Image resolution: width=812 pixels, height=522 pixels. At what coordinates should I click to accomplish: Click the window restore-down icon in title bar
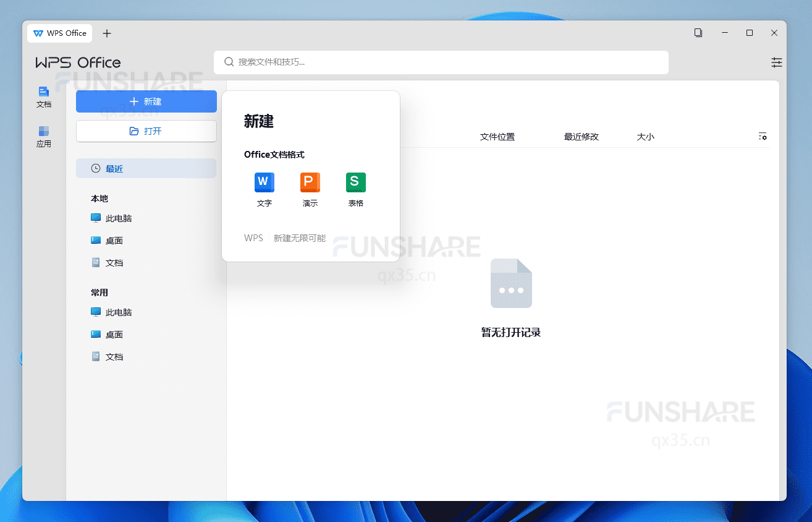(698, 33)
